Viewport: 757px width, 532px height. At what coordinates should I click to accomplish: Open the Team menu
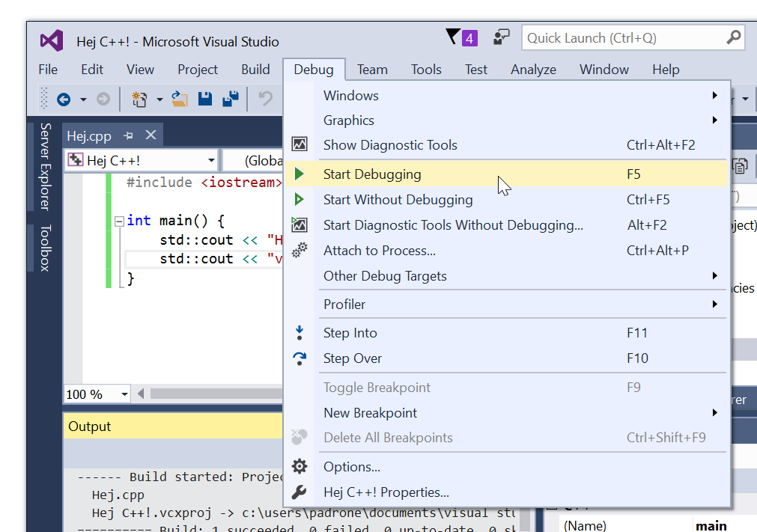(x=372, y=70)
